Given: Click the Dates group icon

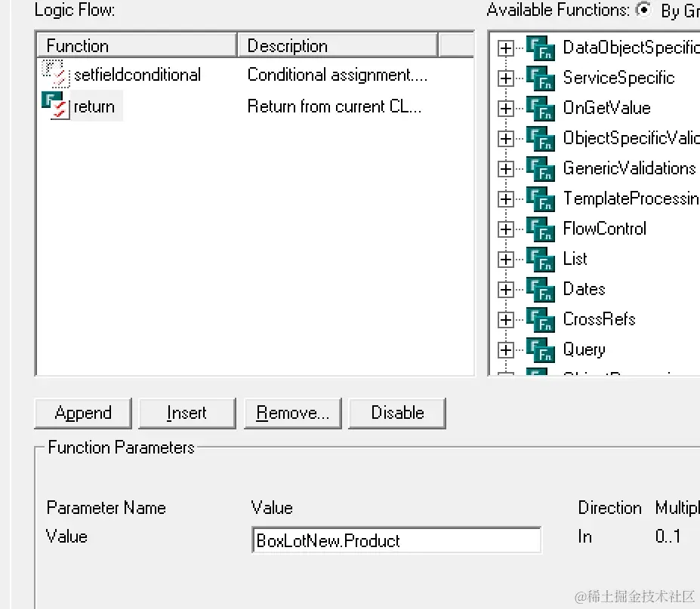Looking at the screenshot, I should pyautogui.click(x=540, y=290).
